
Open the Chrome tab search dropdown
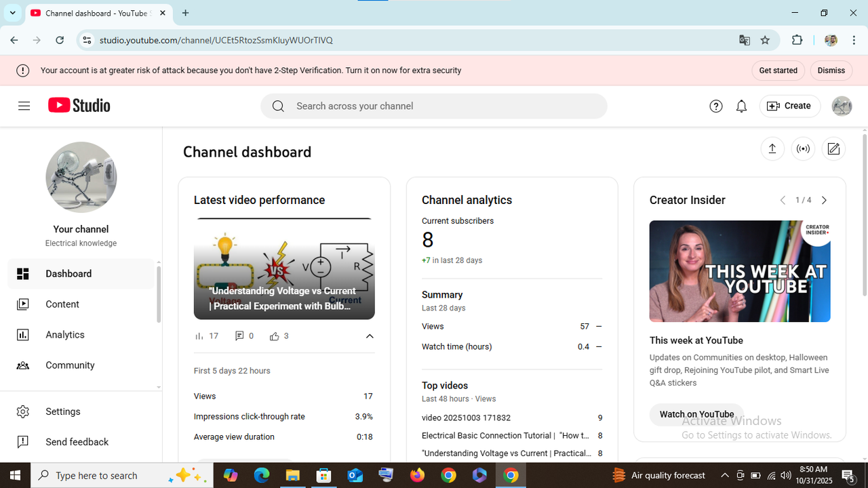pos(12,13)
